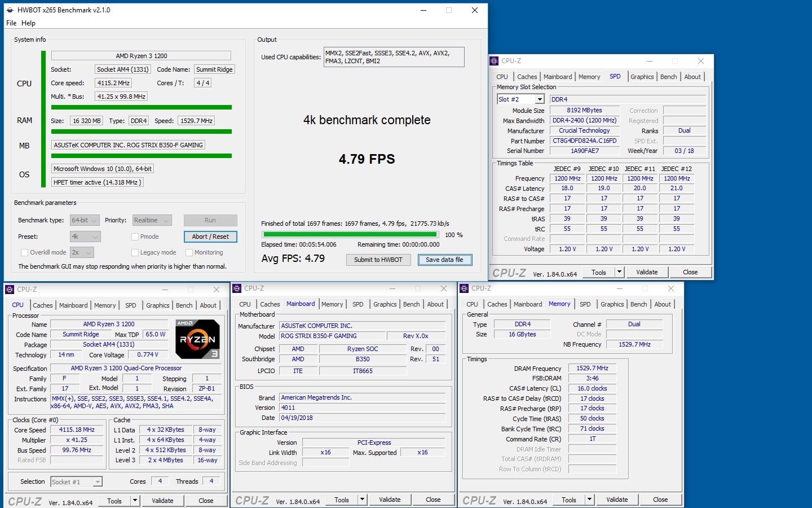
Task: Click Submit to HWBOT button
Action: click(x=378, y=260)
